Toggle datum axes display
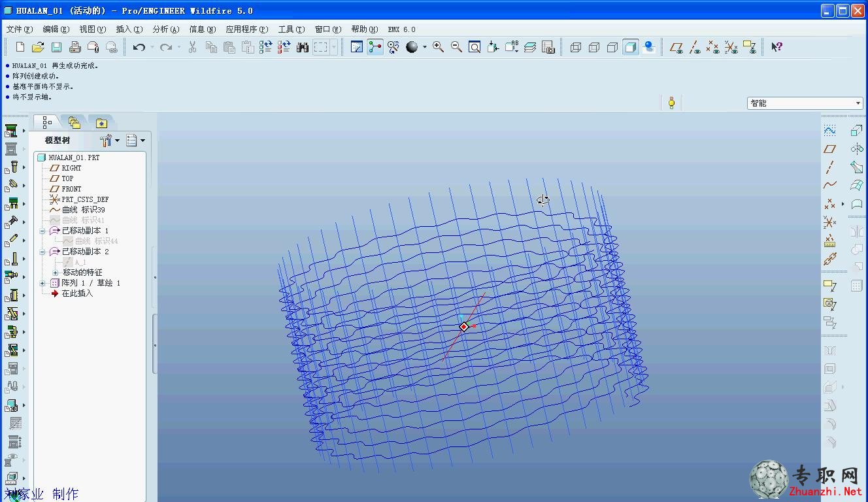Screen dimensions: 868x502 pos(695,47)
